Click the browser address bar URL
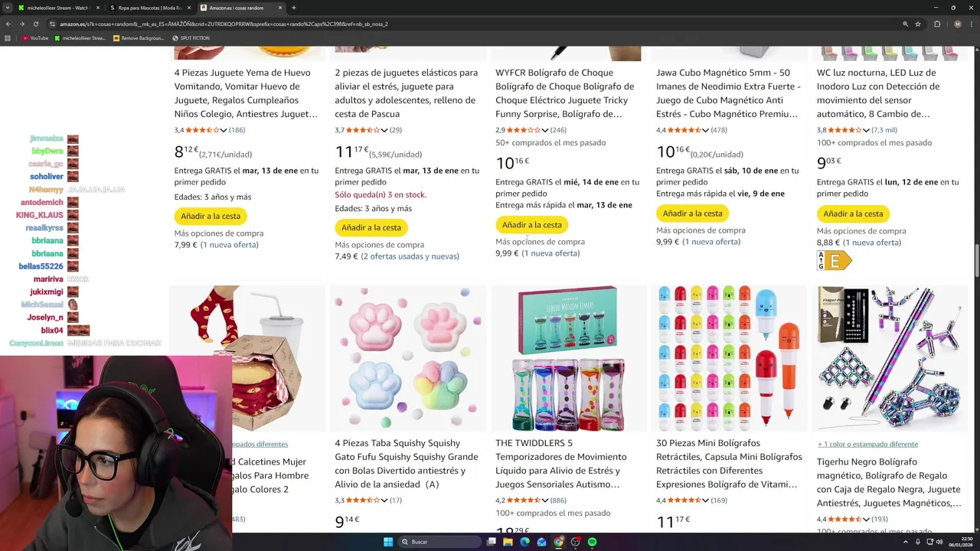 224,24
